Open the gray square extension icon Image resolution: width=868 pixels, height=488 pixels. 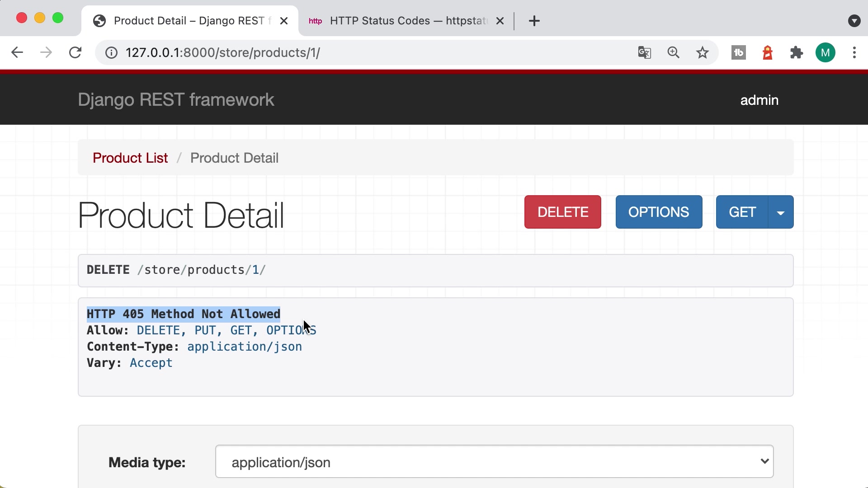click(739, 53)
